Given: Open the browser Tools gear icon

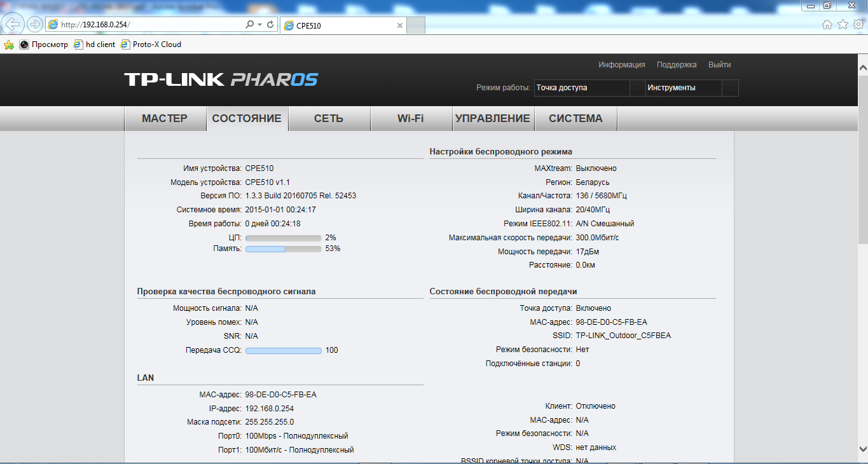Looking at the screenshot, I should pos(858,25).
